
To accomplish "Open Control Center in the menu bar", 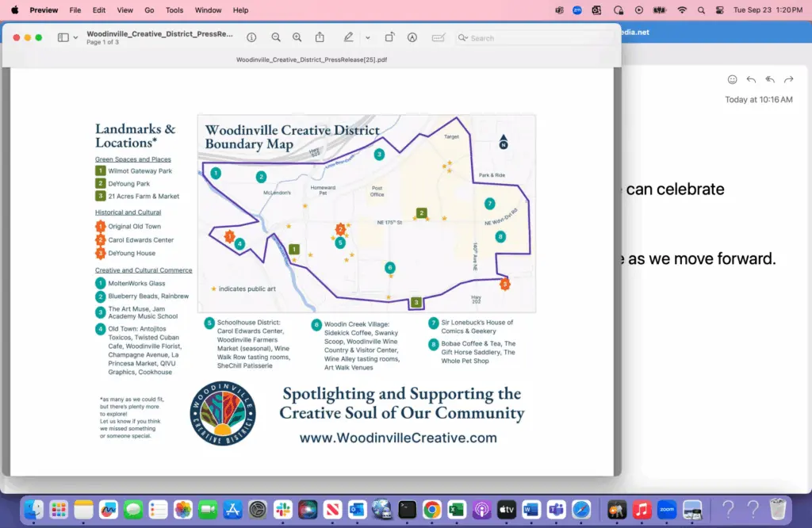I will point(720,10).
